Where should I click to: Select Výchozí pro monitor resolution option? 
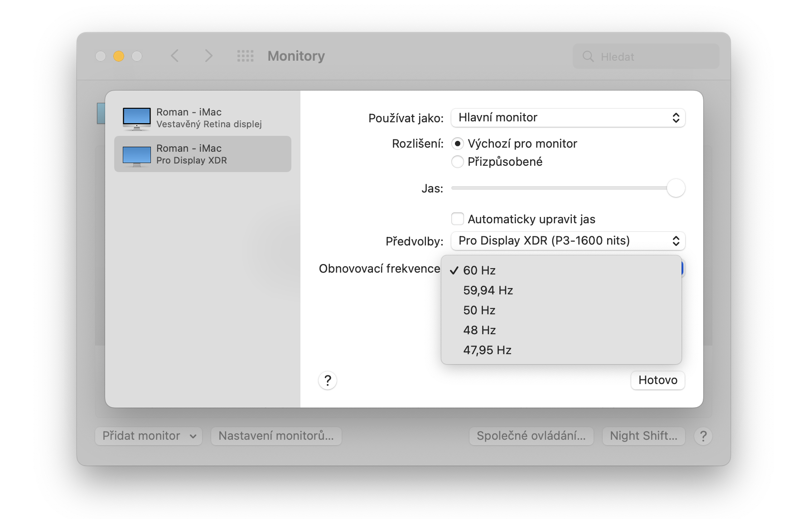click(x=458, y=144)
